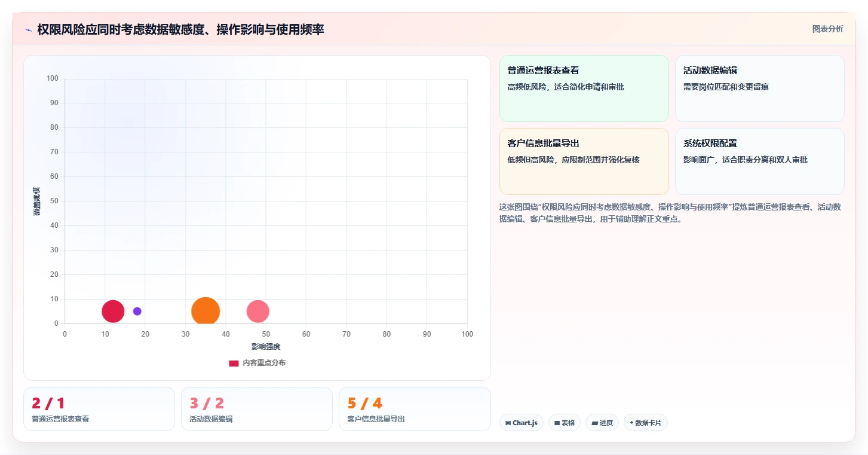
Task: Click the icon inside Chart.js chip
Action: pyautogui.click(x=508, y=423)
